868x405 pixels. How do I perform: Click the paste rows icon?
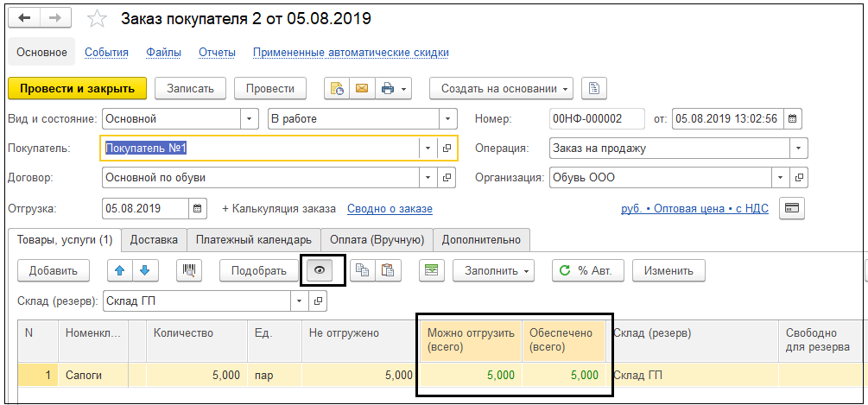click(388, 270)
